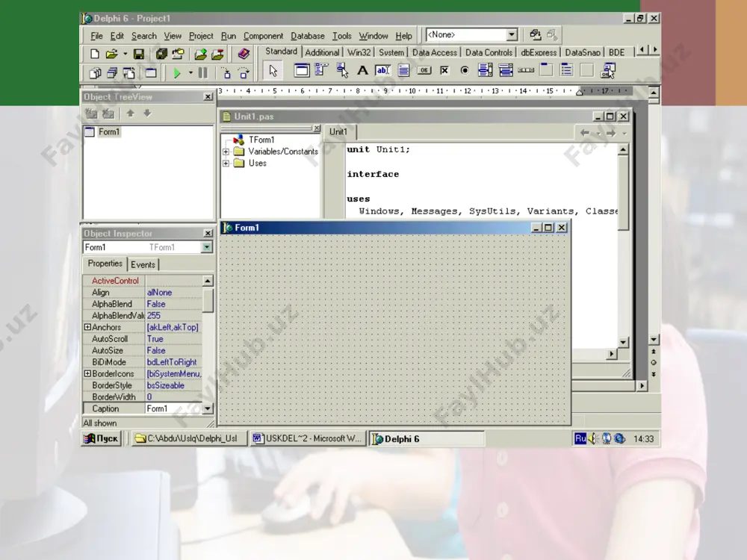
Task: Click the Open Project icon
Action: click(179, 54)
